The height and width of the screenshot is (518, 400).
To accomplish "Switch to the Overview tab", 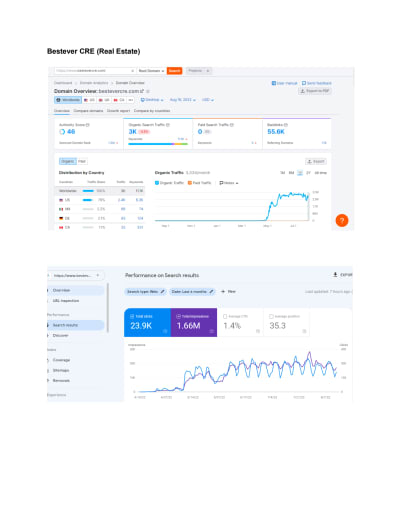I will tap(62, 111).
